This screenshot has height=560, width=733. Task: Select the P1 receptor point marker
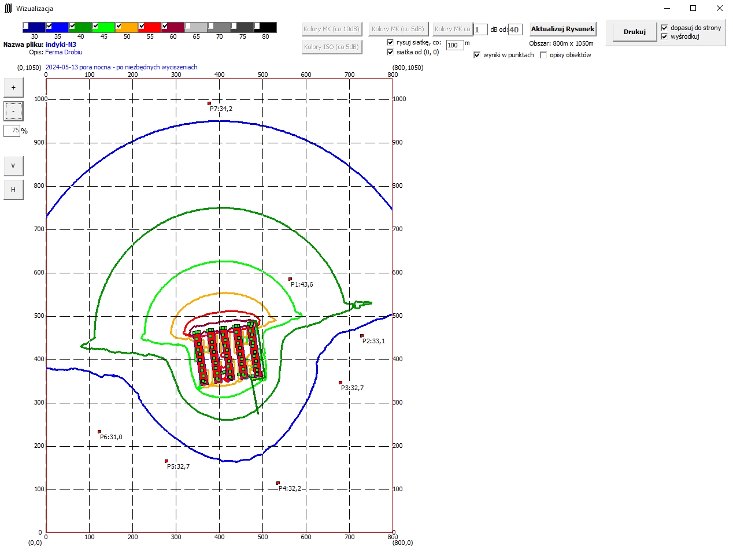[x=290, y=279]
